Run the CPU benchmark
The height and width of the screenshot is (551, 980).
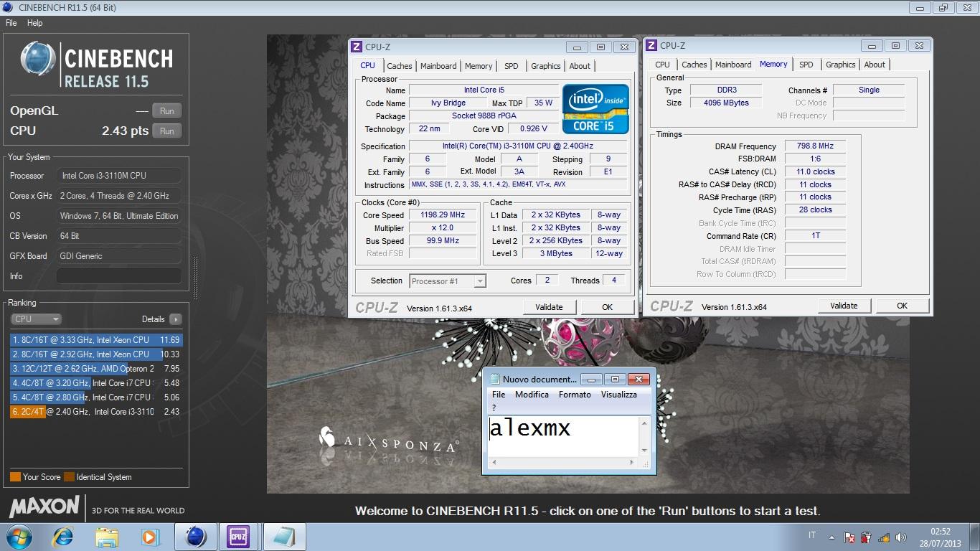tap(167, 131)
